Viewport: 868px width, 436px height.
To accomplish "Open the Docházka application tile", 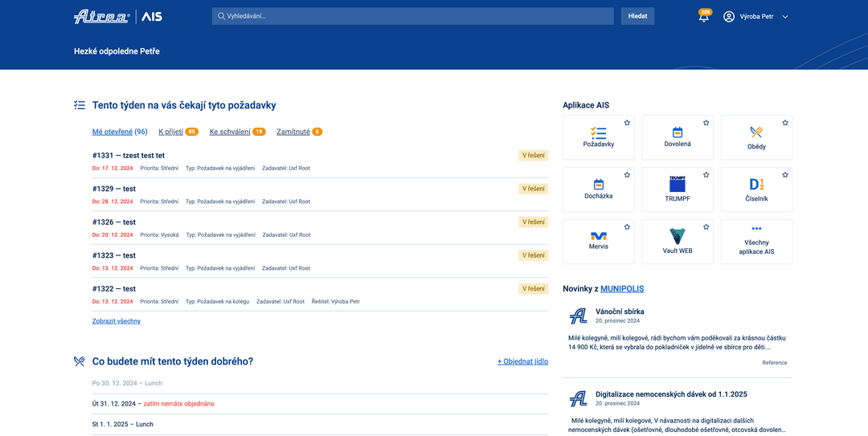I will (x=599, y=189).
